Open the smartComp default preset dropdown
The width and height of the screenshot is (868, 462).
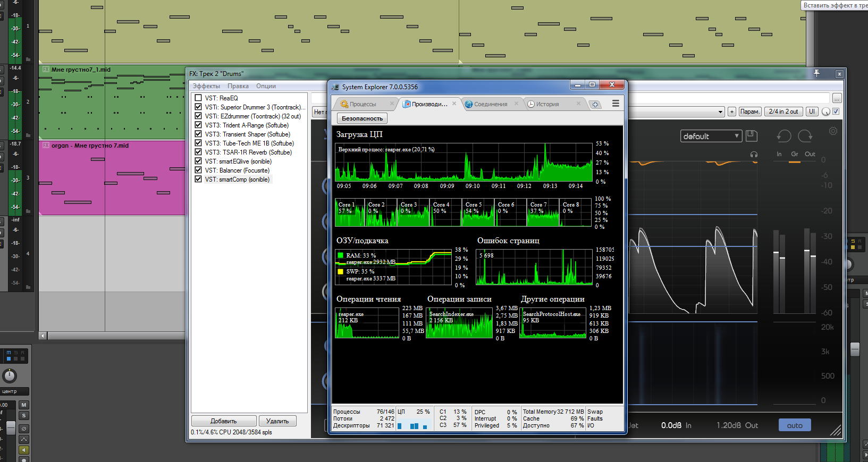pos(711,136)
